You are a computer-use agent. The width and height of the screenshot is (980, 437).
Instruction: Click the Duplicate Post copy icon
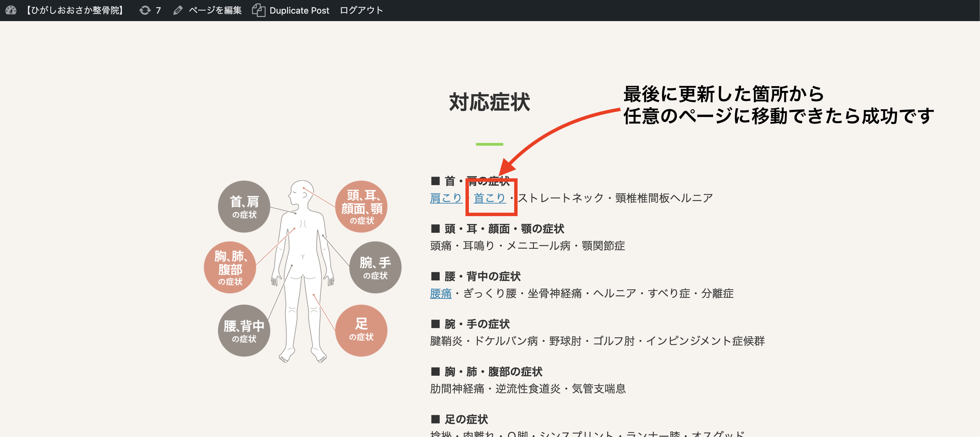(259, 10)
